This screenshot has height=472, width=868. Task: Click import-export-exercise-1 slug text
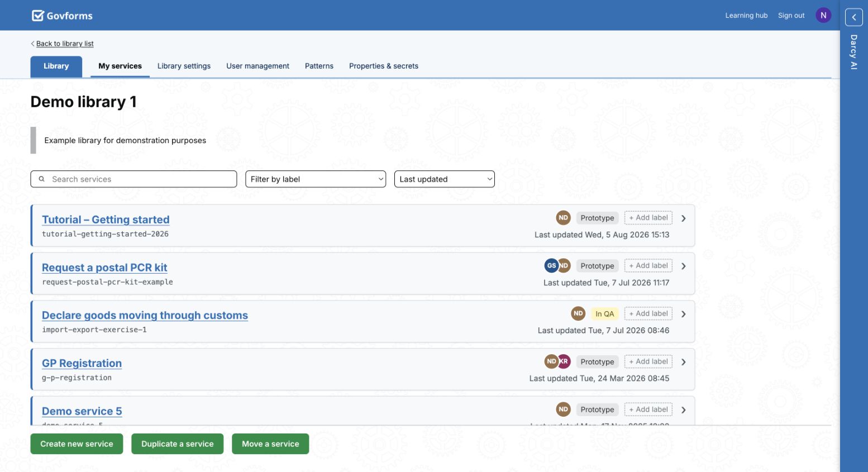[x=94, y=330]
